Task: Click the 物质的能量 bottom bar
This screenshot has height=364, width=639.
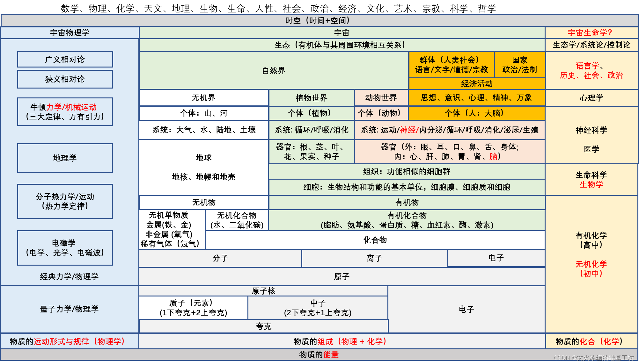Action: [319, 354]
